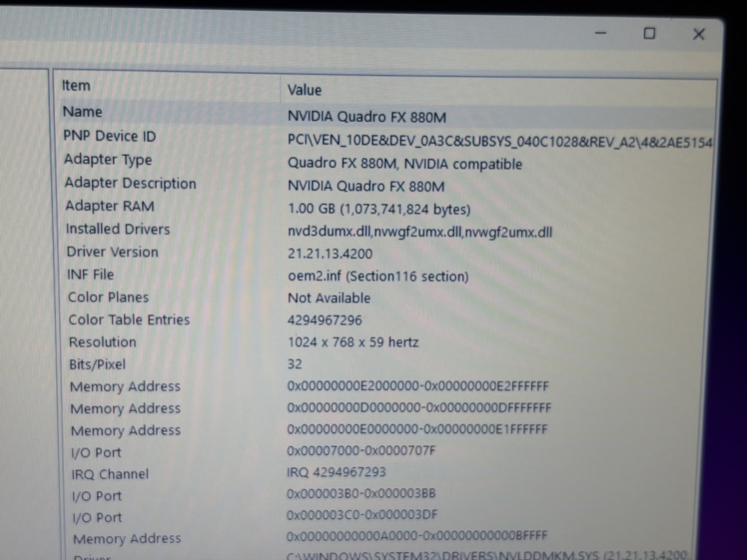Viewport: 747px width, 560px height.
Task: Select the Name row label
Action: coord(83,112)
